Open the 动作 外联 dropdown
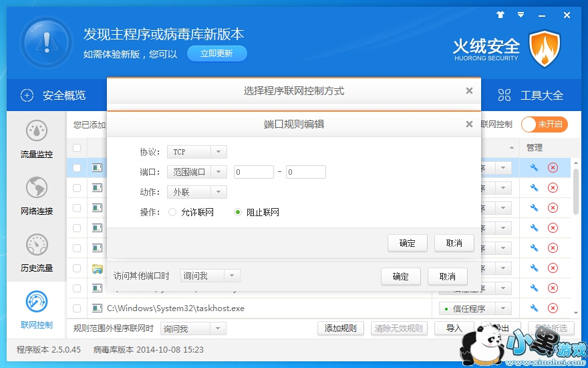 click(197, 192)
